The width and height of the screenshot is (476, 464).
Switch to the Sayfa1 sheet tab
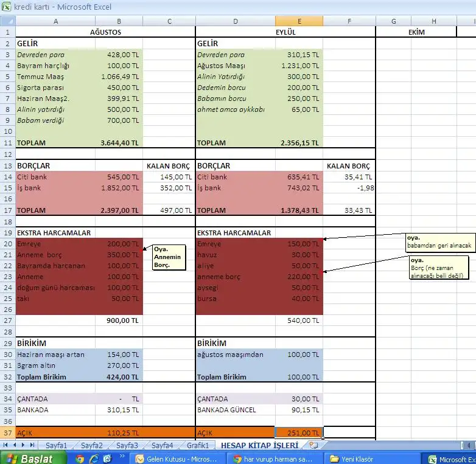point(57,445)
